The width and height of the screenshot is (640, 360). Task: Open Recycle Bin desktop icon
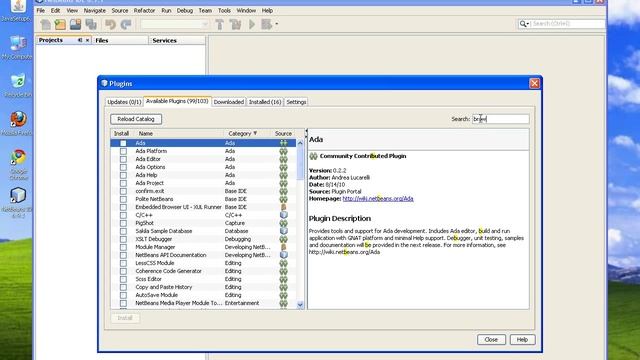tap(18, 81)
